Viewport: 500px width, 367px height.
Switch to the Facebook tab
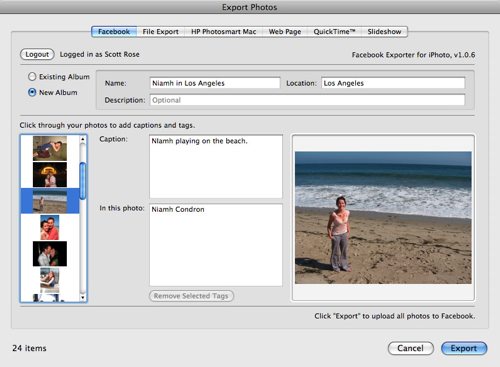(x=114, y=32)
